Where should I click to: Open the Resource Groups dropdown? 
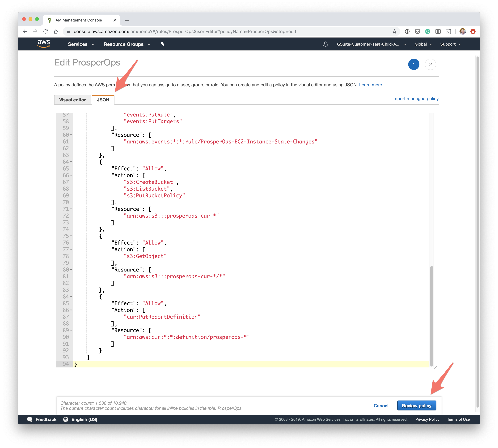point(127,44)
